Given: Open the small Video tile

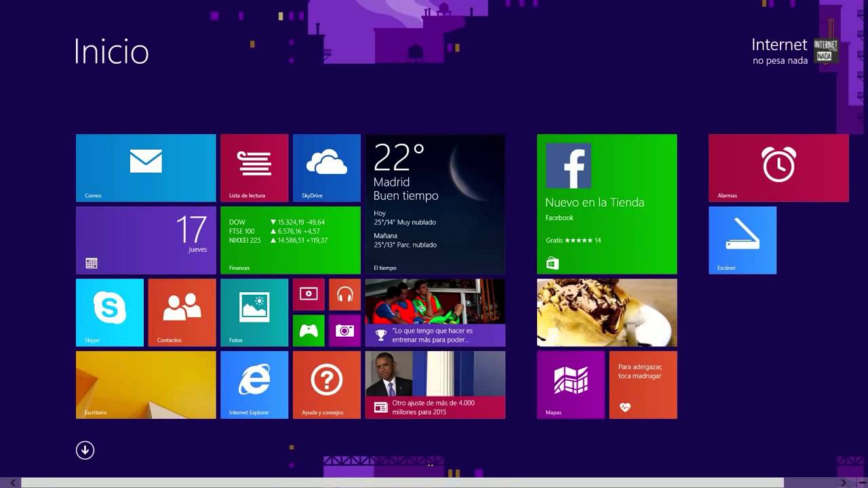Looking at the screenshot, I should coord(309,294).
